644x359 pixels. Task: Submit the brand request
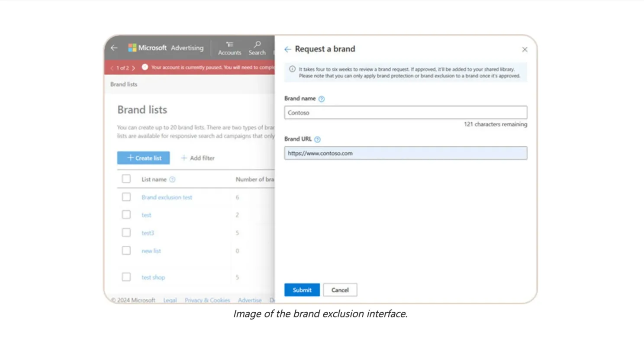(x=302, y=290)
